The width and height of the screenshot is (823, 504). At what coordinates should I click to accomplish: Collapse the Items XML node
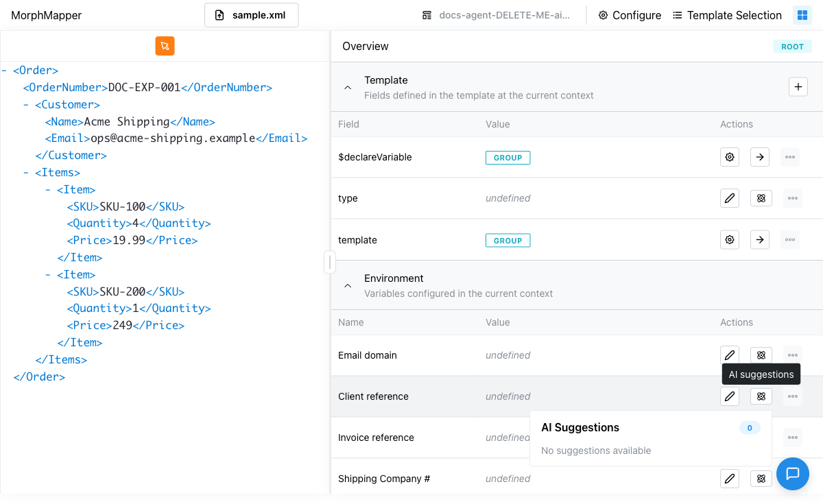pyautogui.click(x=27, y=173)
